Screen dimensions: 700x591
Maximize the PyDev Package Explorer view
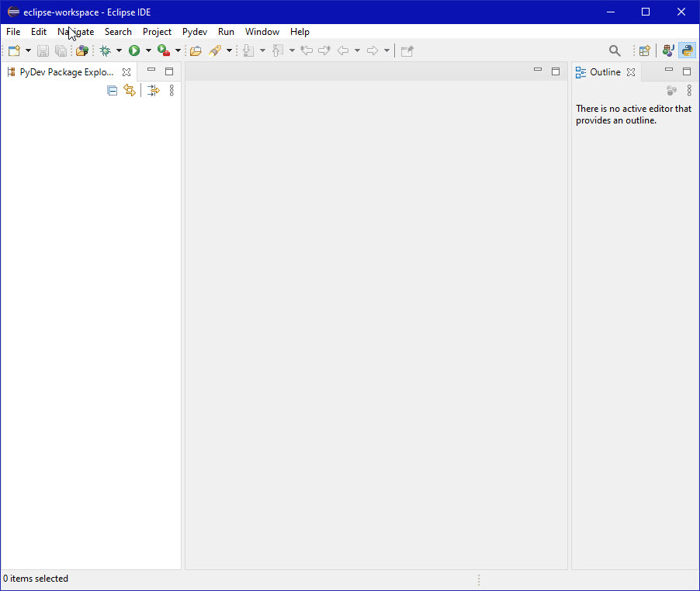(x=169, y=71)
